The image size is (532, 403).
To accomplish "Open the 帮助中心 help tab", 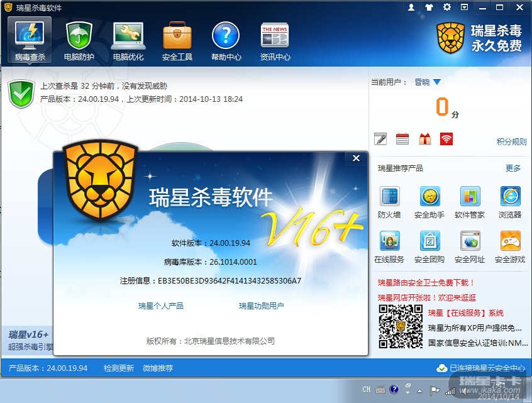I will click(x=226, y=40).
